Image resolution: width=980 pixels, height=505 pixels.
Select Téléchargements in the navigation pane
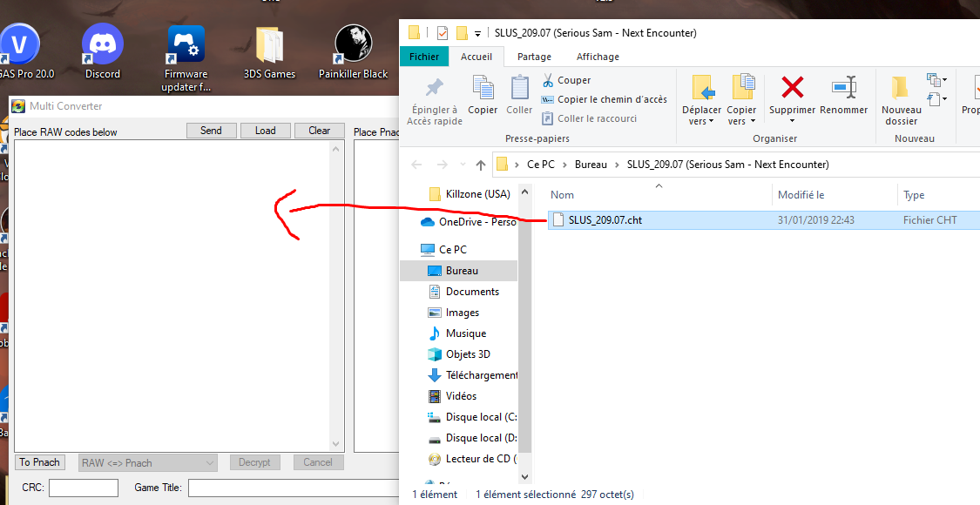(472, 375)
